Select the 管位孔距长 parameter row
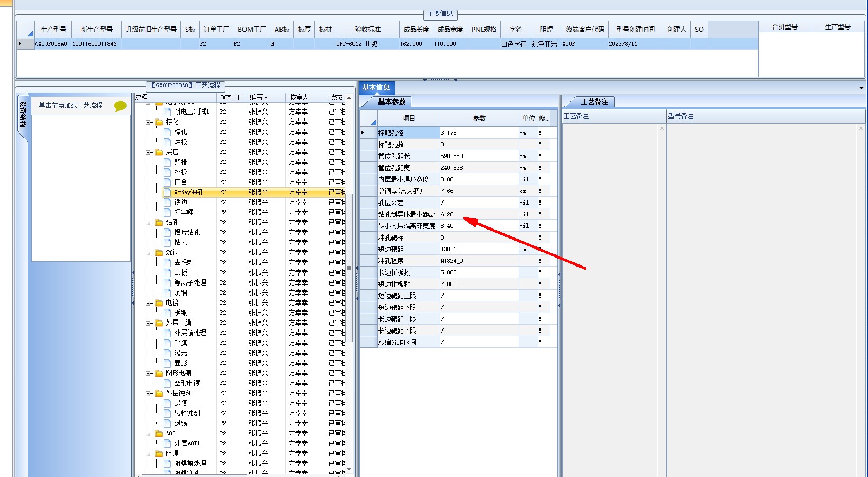Viewport: 868px width, 477px height. point(458,156)
